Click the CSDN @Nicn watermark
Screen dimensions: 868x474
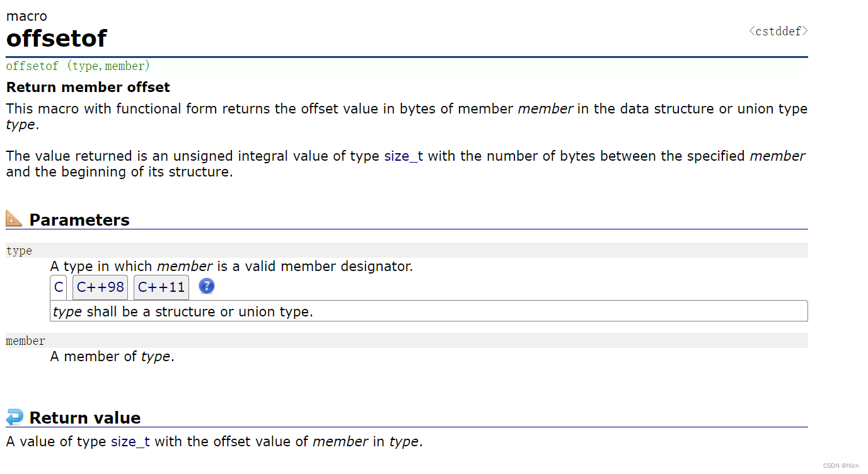pyautogui.click(x=841, y=465)
